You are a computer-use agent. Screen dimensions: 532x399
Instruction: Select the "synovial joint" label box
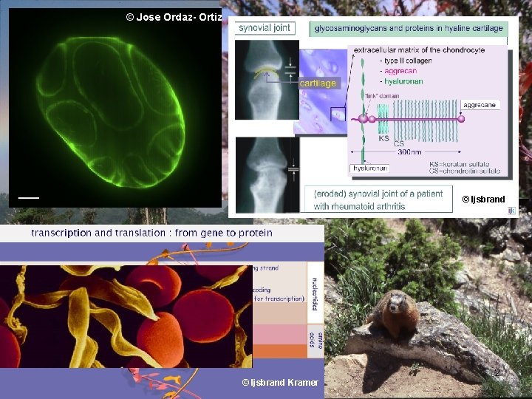click(265, 28)
